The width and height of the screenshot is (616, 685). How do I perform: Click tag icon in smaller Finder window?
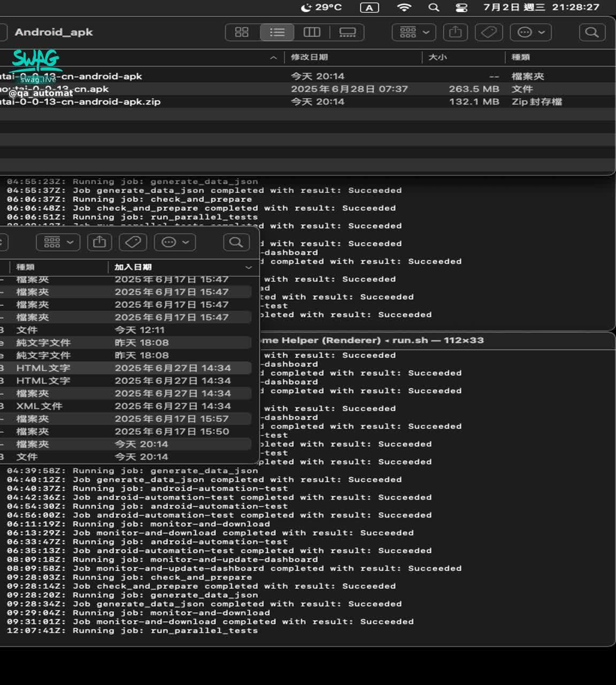tap(133, 242)
